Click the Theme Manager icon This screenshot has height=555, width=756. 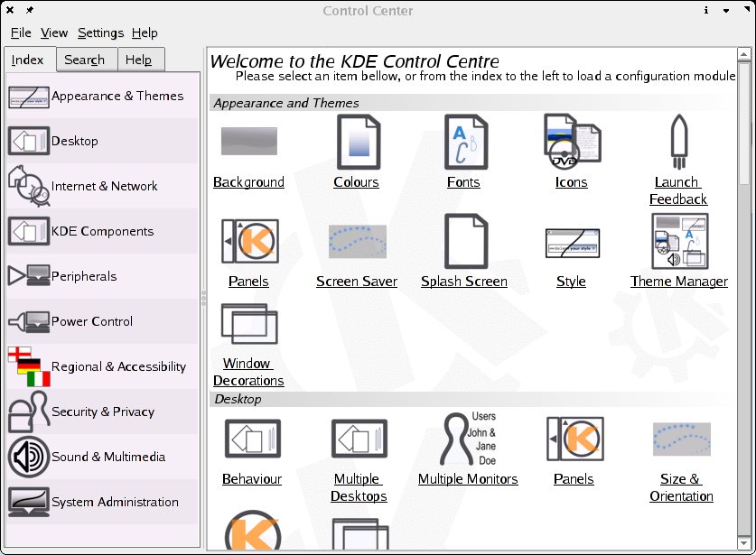pos(680,241)
